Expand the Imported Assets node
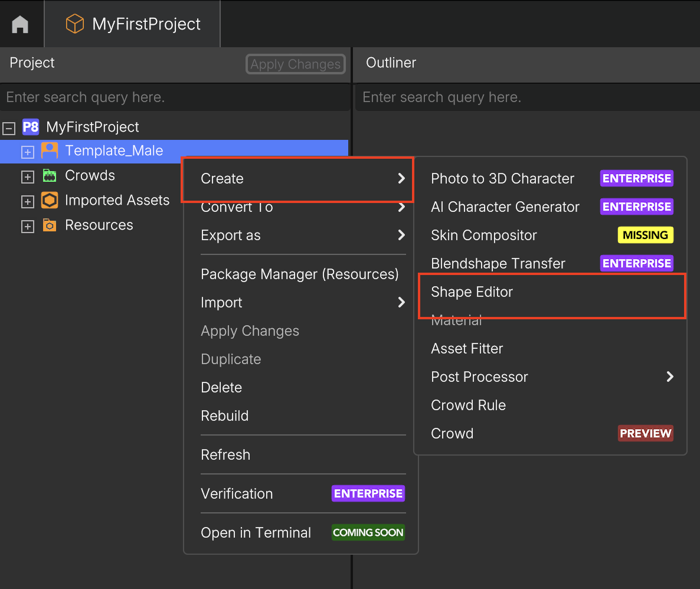This screenshot has height=589, width=700. pos(28,202)
